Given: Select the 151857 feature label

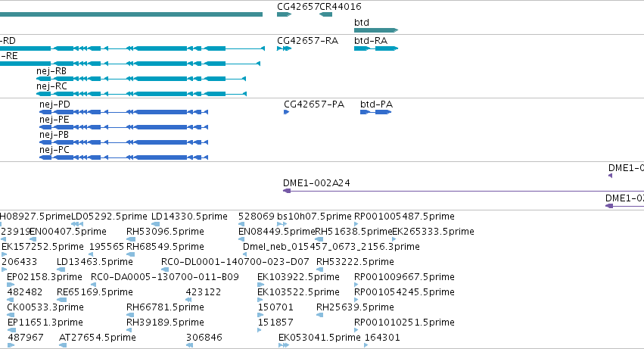Looking at the screenshot, I should click(275, 323).
